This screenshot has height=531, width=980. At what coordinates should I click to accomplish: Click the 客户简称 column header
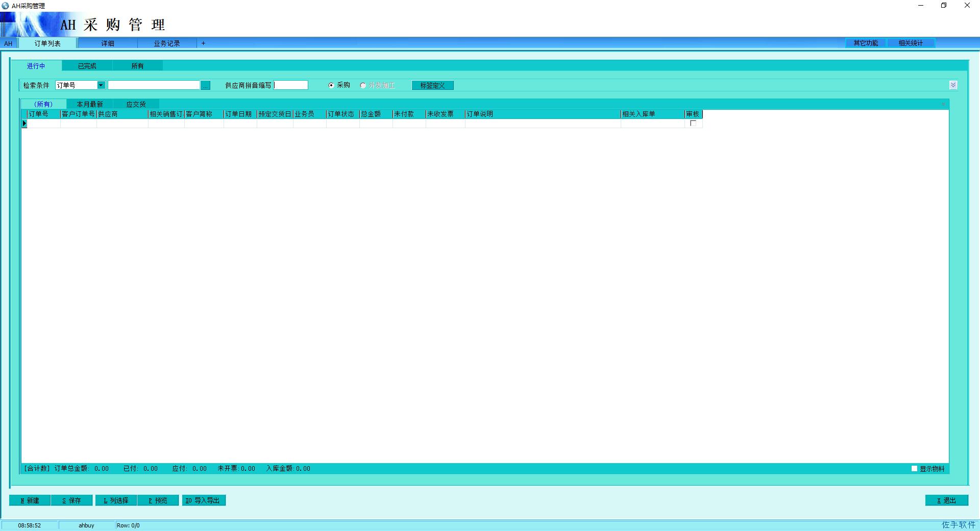(x=204, y=114)
